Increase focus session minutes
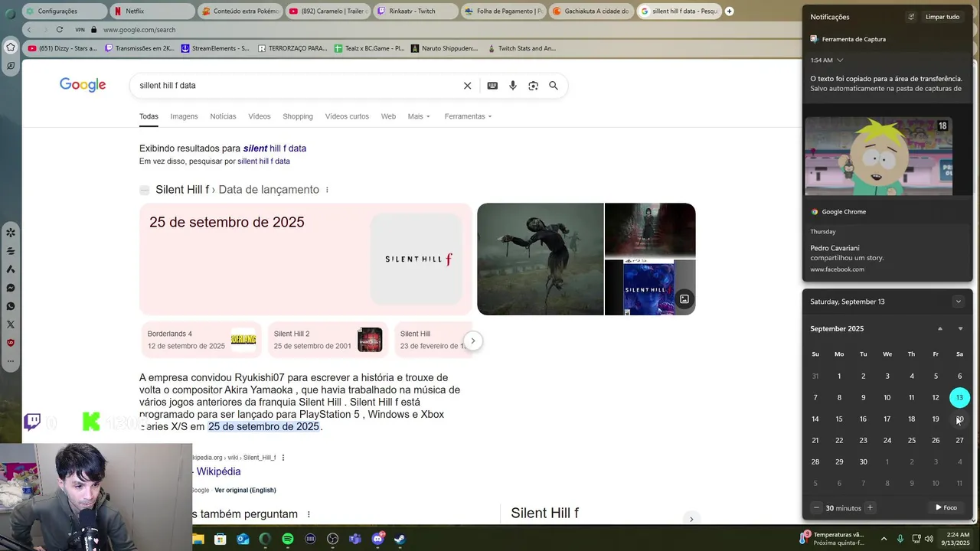 (870, 507)
